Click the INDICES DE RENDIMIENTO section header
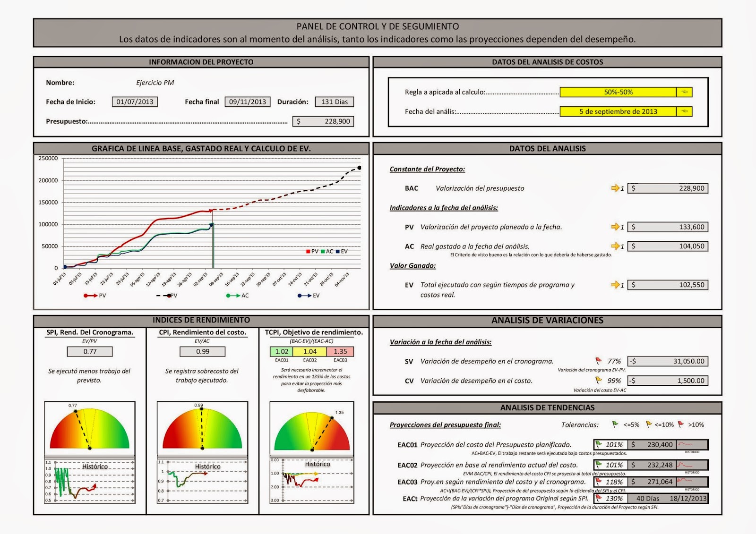 point(201,320)
